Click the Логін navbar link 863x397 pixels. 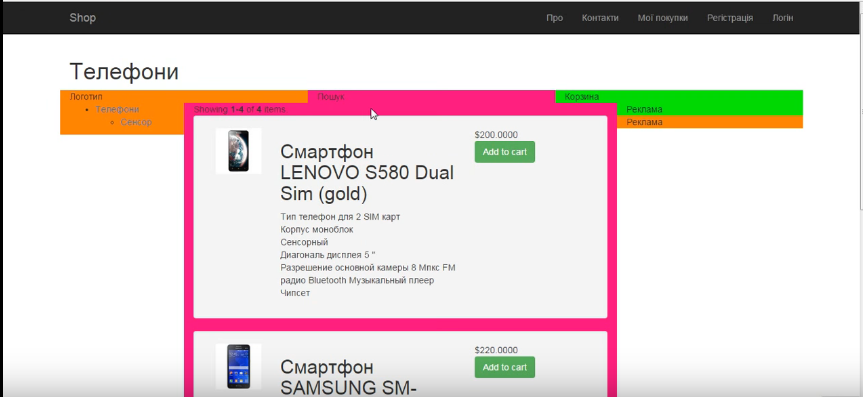pyautogui.click(x=783, y=18)
